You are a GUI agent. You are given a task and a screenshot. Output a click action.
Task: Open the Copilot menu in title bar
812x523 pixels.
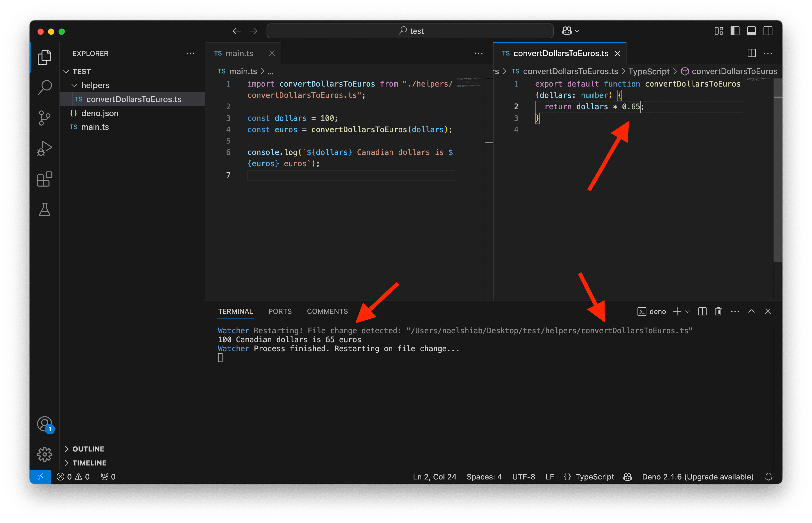(x=571, y=31)
